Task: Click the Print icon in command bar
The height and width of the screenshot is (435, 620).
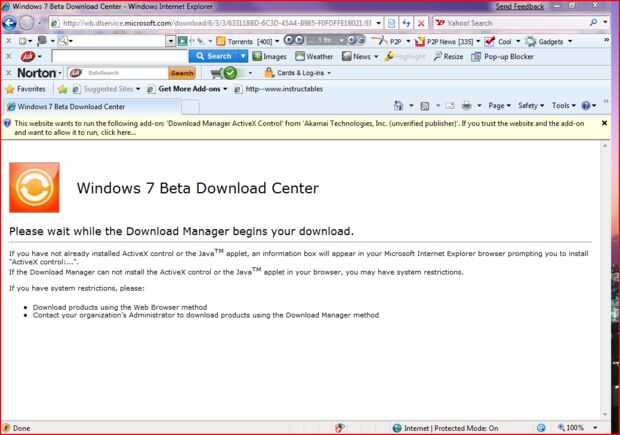Action: (467, 106)
